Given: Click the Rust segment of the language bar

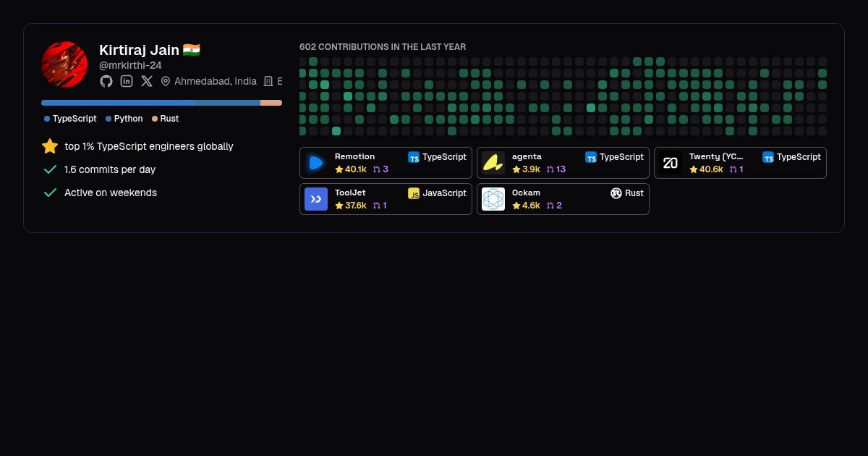Looking at the screenshot, I should 271,103.
